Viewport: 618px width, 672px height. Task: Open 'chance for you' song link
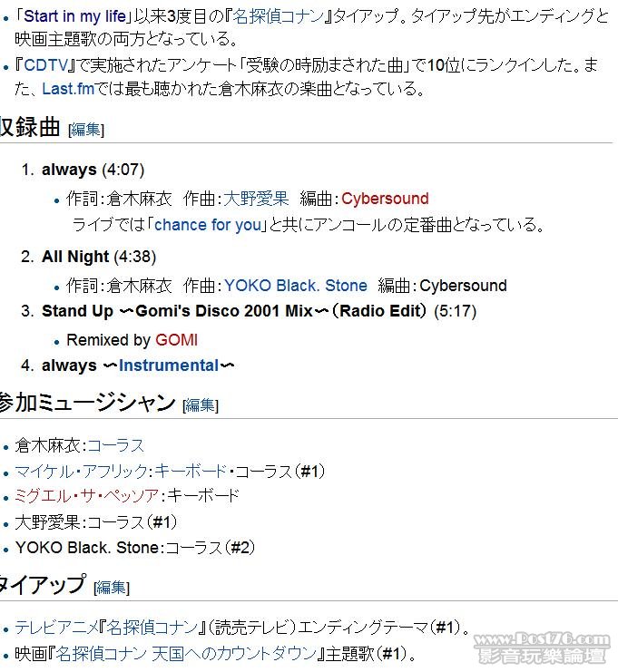208,225
